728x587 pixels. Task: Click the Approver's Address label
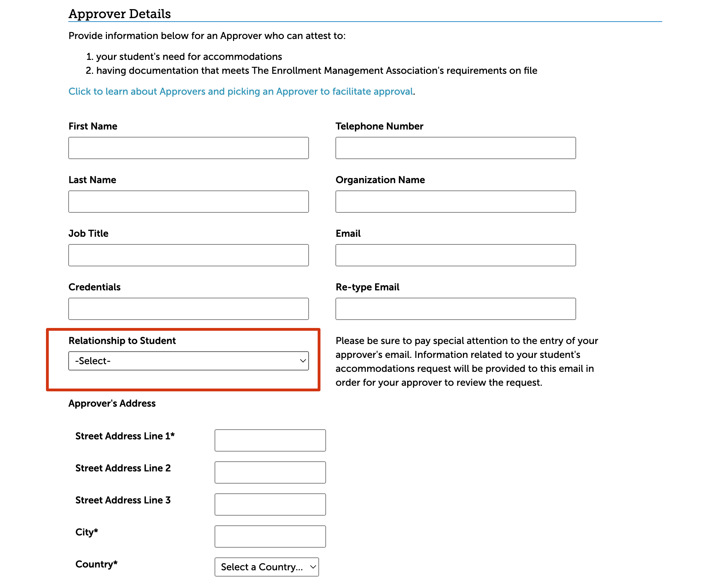pos(112,404)
